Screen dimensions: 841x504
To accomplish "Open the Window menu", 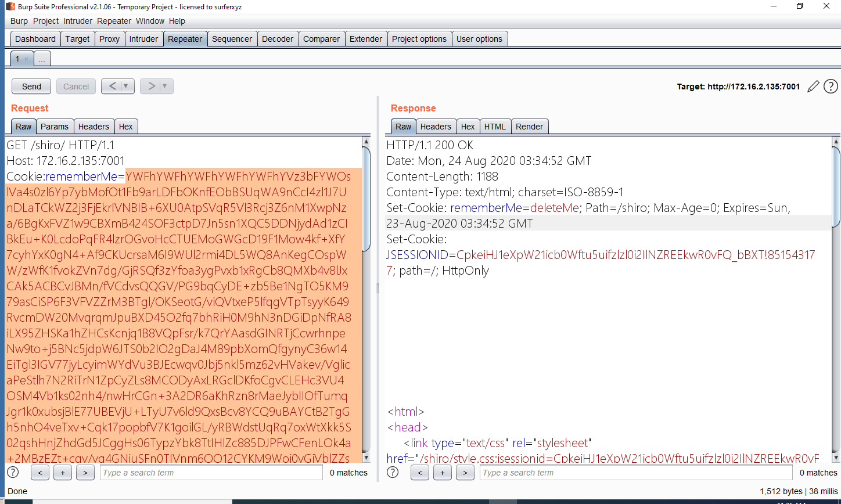I will pos(150,21).
